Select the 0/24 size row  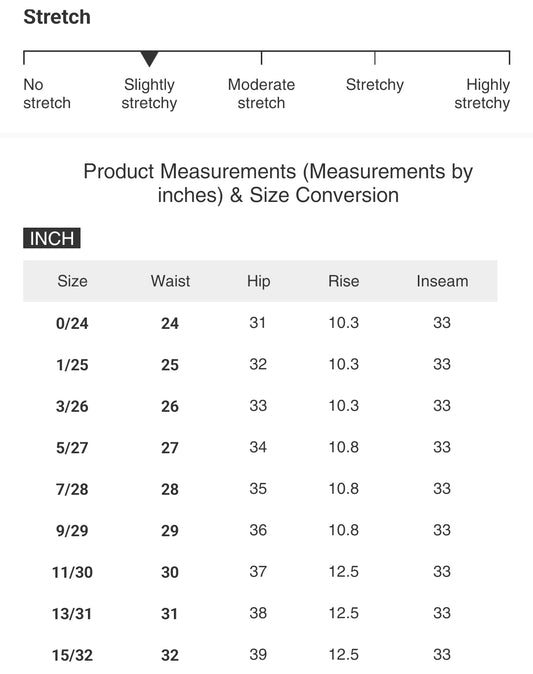click(x=260, y=323)
